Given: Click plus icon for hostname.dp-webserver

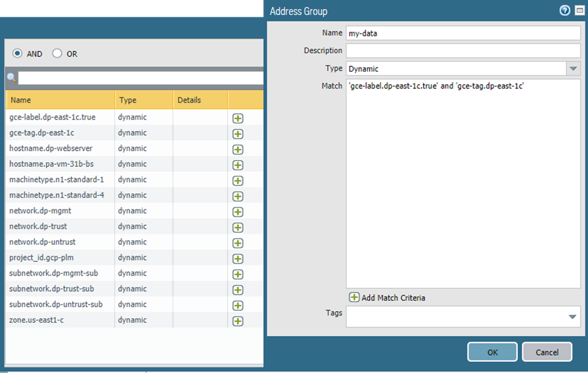Looking at the screenshot, I should [238, 150].
